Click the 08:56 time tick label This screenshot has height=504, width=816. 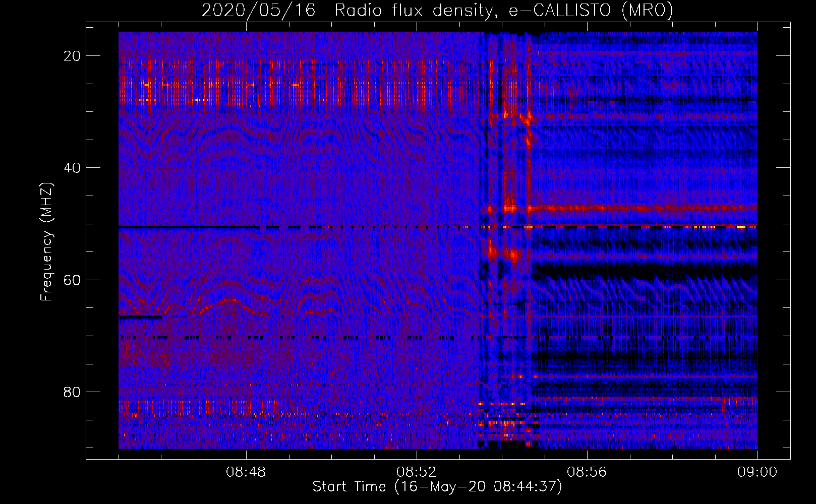587,472
